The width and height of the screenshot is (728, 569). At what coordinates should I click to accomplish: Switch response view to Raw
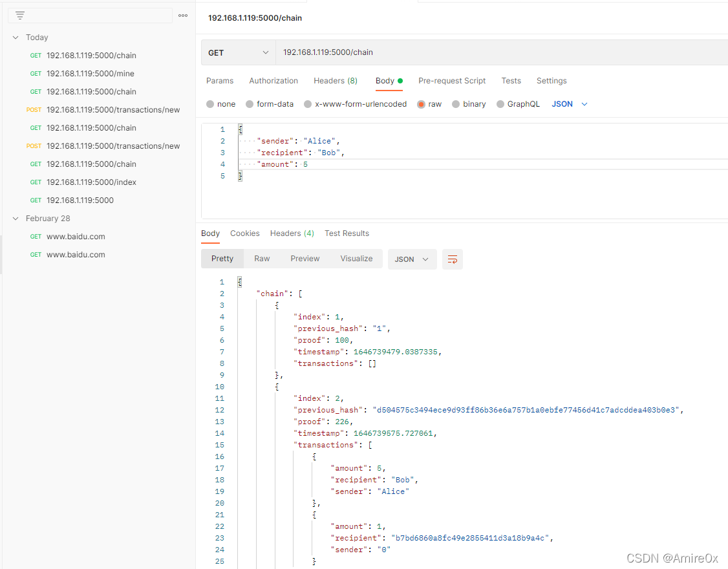[x=262, y=259]
